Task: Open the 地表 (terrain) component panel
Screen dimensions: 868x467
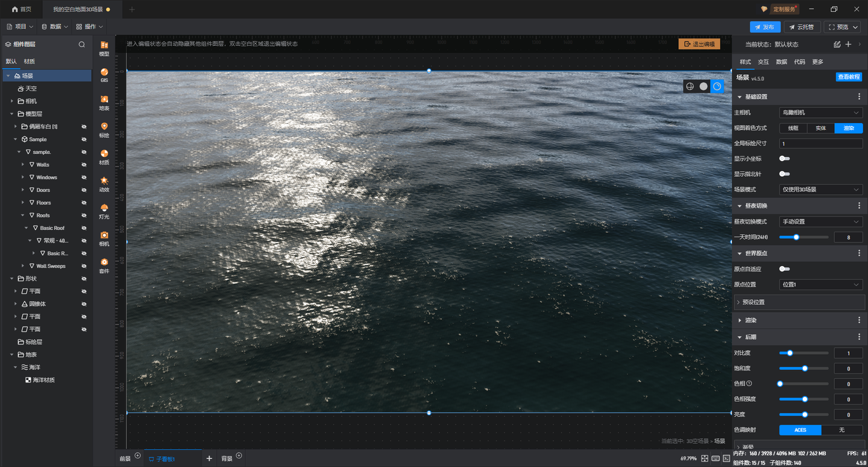Action: click(x=104, y=103)
